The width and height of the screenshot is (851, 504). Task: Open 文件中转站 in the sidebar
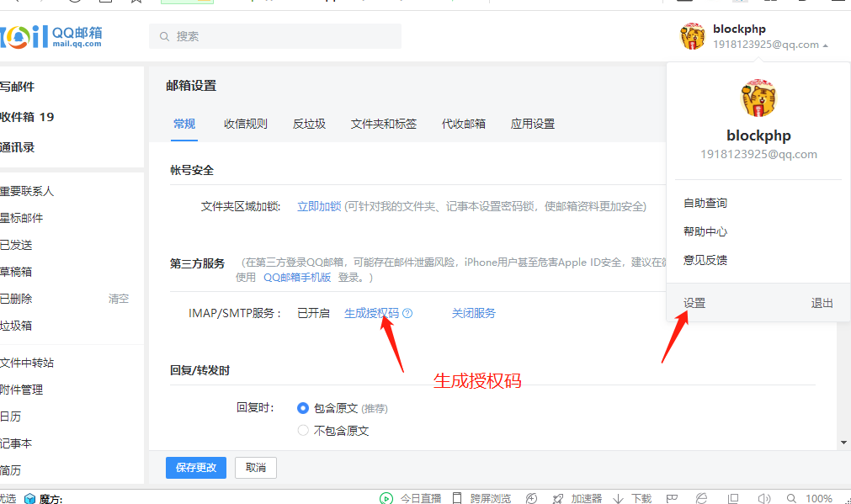click(27, 363)
